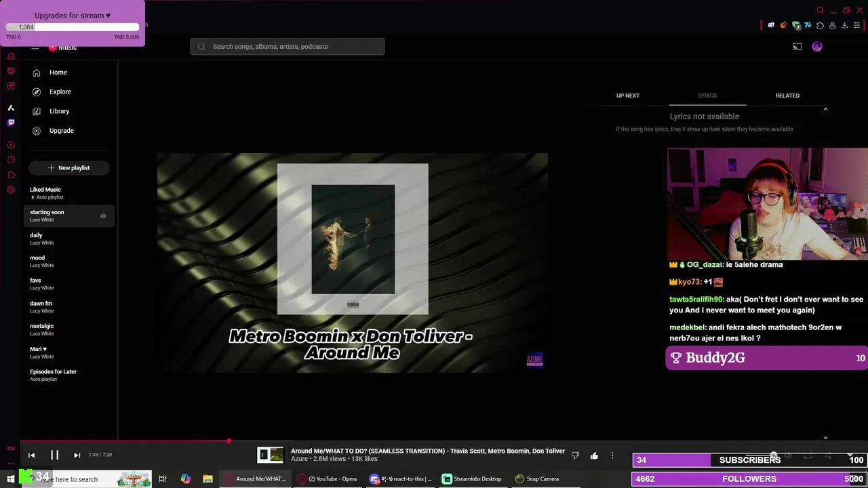Screen dimensions: 868x488
Task: Click the YouTube Music logo
Action: point(62,47)
